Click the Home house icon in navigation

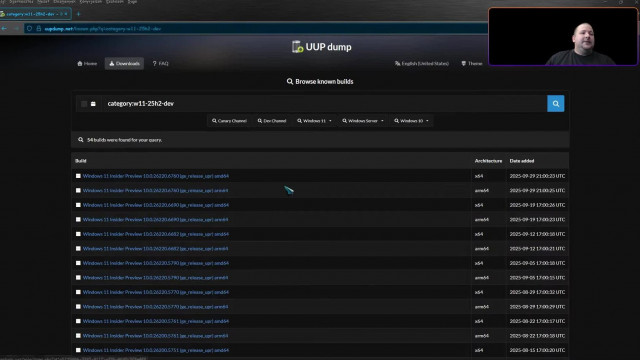pyautogui.click(x=80, y=64)
